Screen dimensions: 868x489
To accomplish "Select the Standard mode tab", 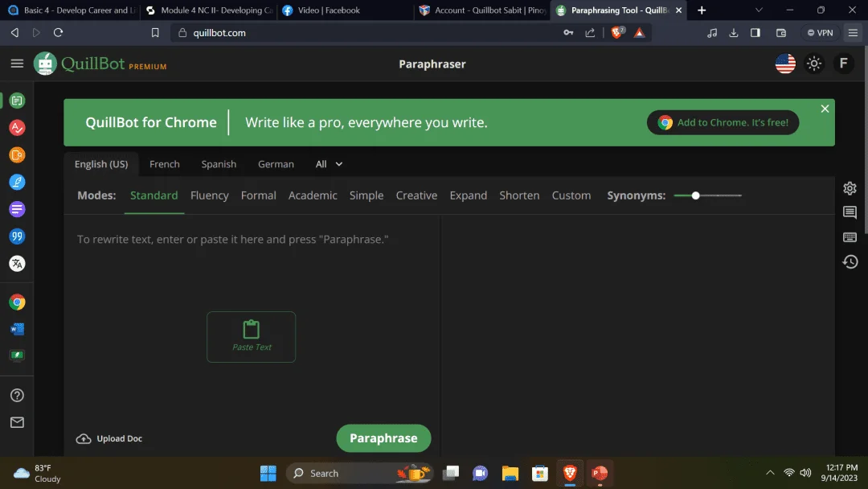I will point(154,195).
